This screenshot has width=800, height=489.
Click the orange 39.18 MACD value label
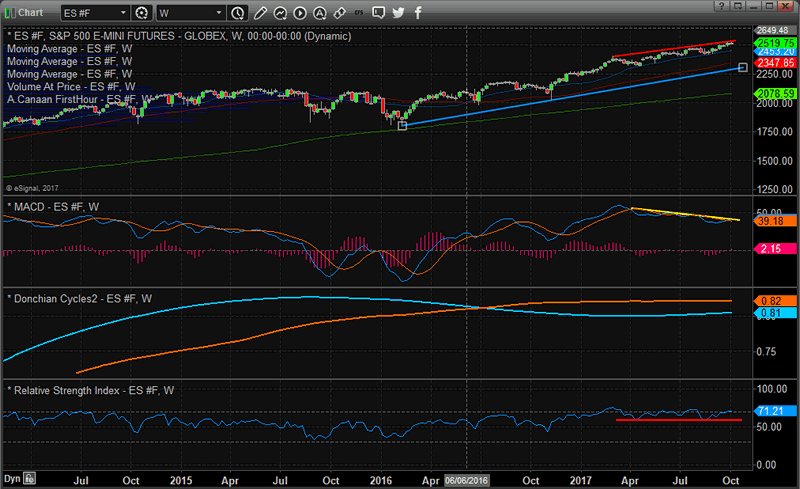tap(773, 221)
